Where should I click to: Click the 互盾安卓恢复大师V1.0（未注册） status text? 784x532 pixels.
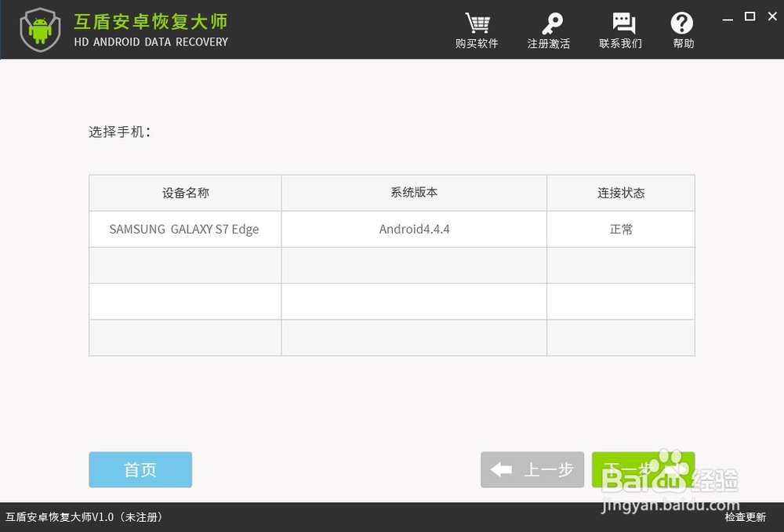[x=84, y=517]
